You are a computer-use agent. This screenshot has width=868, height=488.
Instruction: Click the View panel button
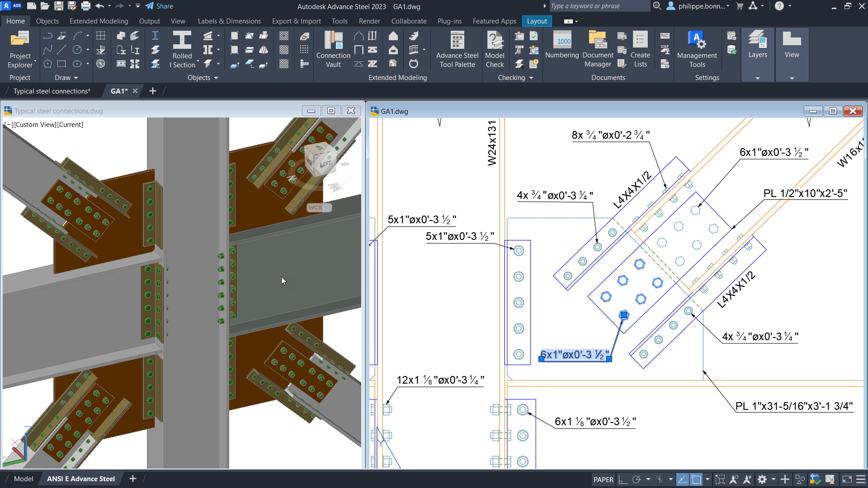coord(792,45)
